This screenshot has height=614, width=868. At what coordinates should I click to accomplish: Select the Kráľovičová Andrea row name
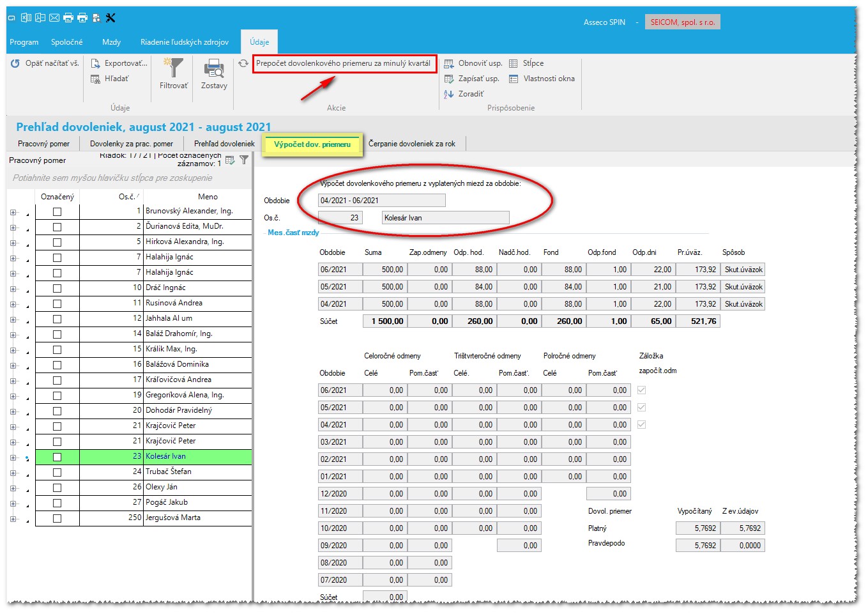[178, 380]
